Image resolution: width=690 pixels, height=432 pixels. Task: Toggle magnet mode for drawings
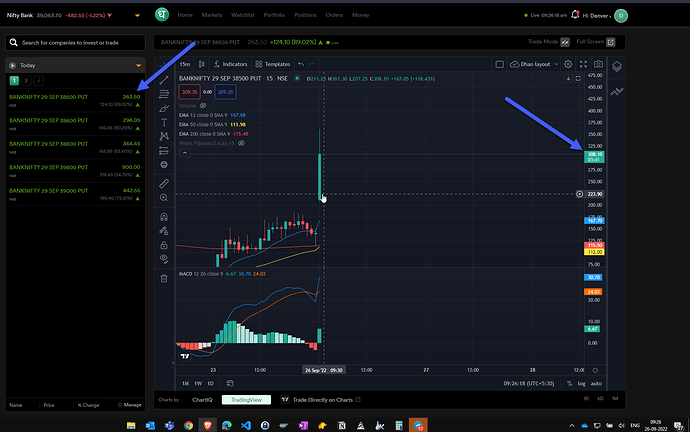pos(164,217)
